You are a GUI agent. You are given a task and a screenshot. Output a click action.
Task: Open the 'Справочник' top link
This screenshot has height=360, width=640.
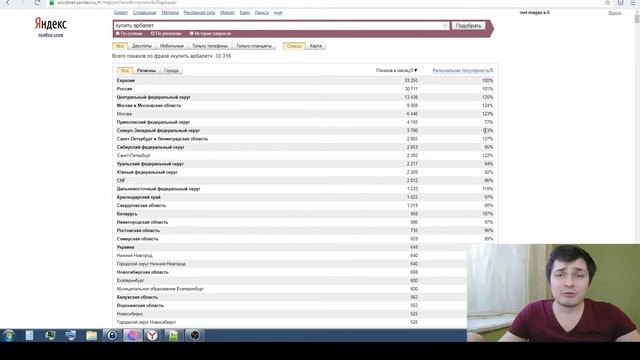pyautogui.click(x=144, y=13)
